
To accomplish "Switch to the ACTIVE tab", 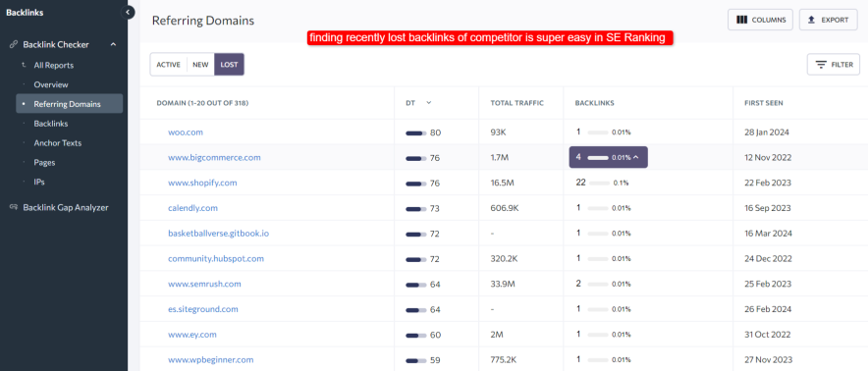I will click(168, 65).
